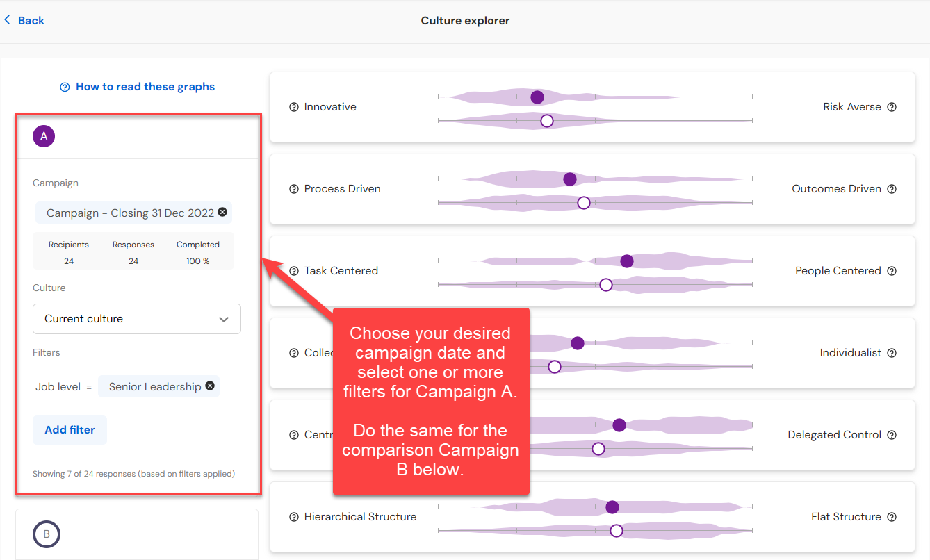930x560 pixels.
Task: Click the chevron in the Culture combo box
Action: (224, 320)
